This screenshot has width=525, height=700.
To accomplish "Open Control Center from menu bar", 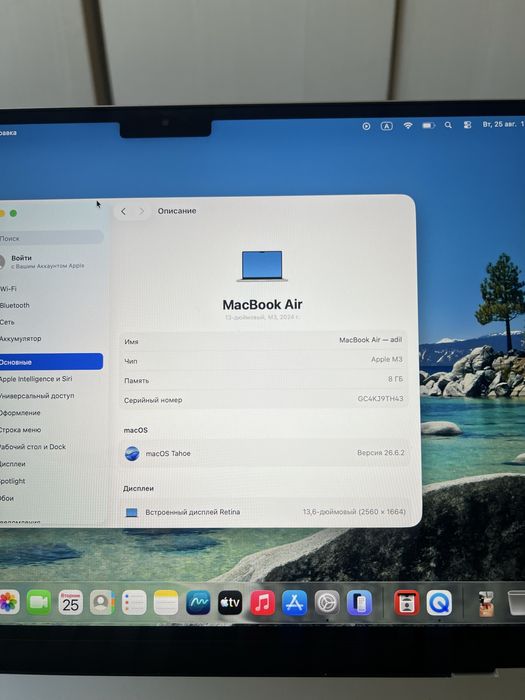I will 467,125.
